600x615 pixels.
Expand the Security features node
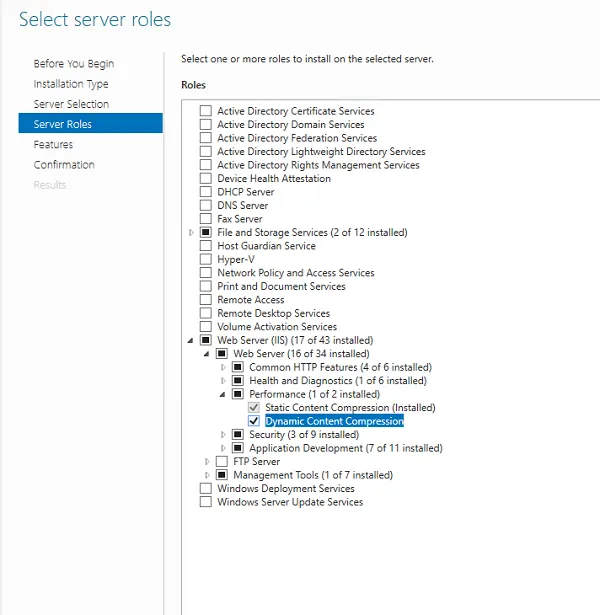[224, 435]
